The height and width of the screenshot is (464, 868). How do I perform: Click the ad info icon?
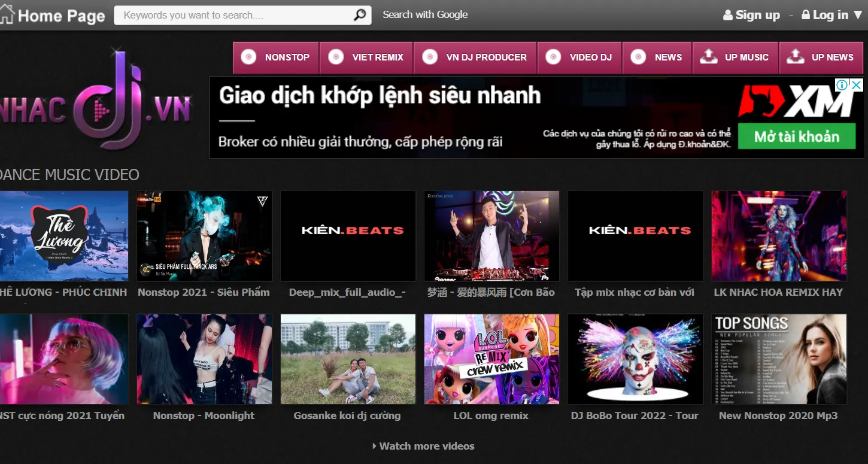pyautogui.click(x=842, y=85)
